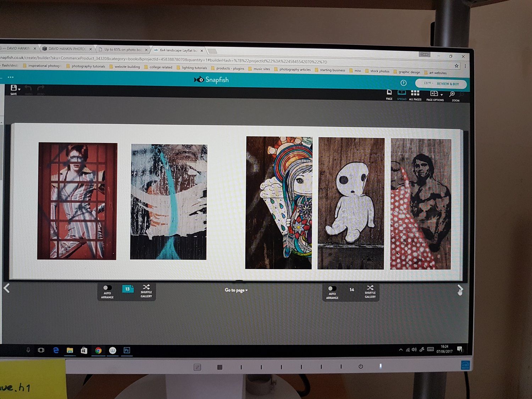Open the Dave profile button
Screen dimensions: 532x399
[x=424, y=54]
